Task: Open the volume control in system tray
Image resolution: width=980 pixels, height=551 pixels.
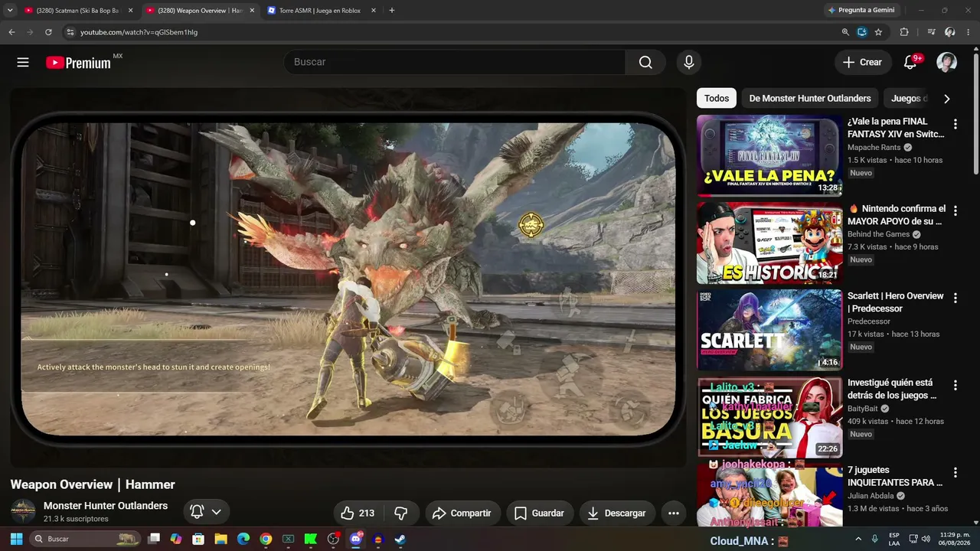Action: tap(926, 539)
